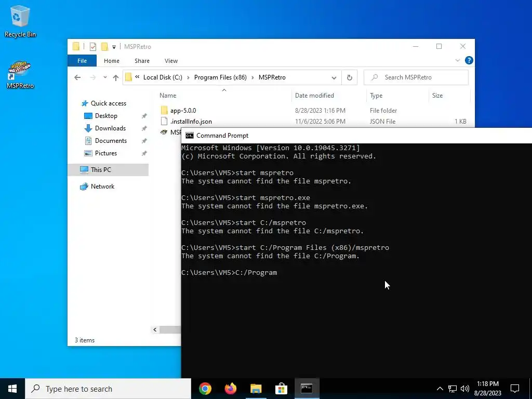
Task: Click the pin icon beside Pictures
Action: click(144, 153)
